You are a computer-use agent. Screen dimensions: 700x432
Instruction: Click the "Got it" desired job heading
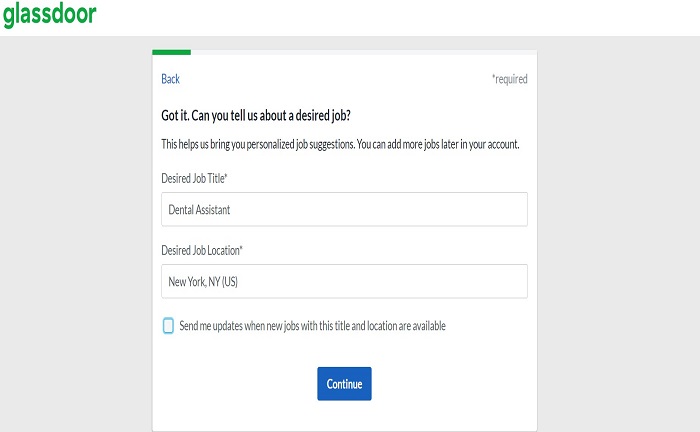click(x=256, y=116)
